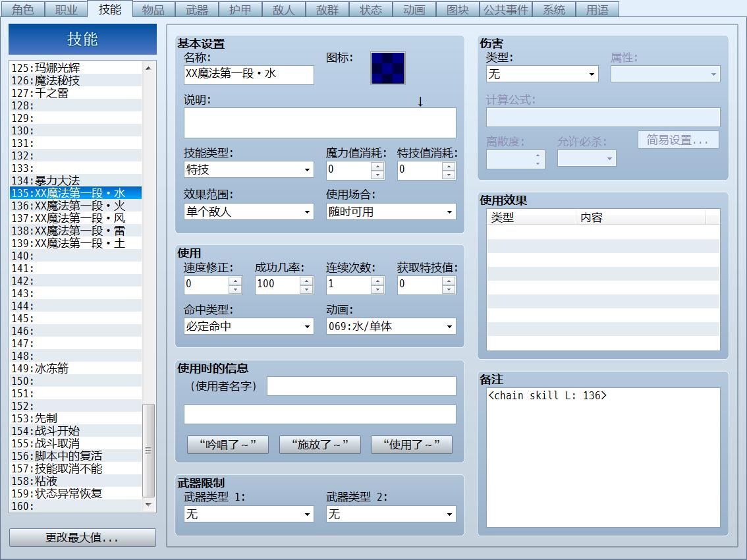Select skill 157:技能取消不能

(x=76, y=468)
